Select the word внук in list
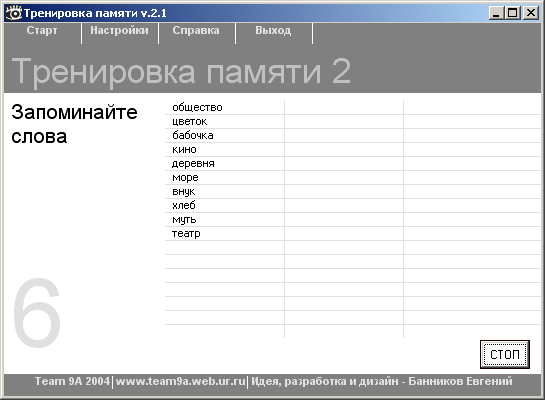Viewport: 545px width, 400px height. (x=184, y=191)
